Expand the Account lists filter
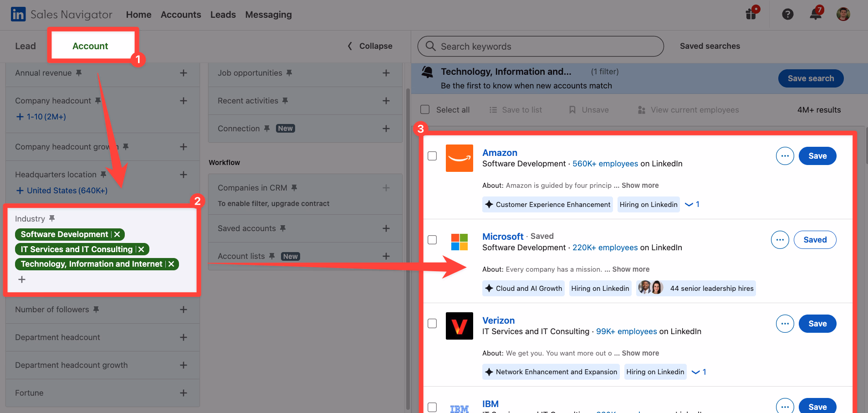Viewport: 868px width, 413px height. 386,256
